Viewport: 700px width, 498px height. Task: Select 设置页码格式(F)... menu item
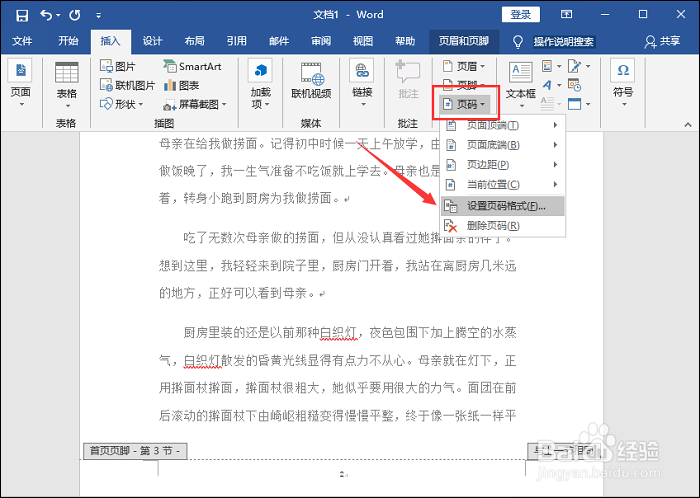pos(503,206)
